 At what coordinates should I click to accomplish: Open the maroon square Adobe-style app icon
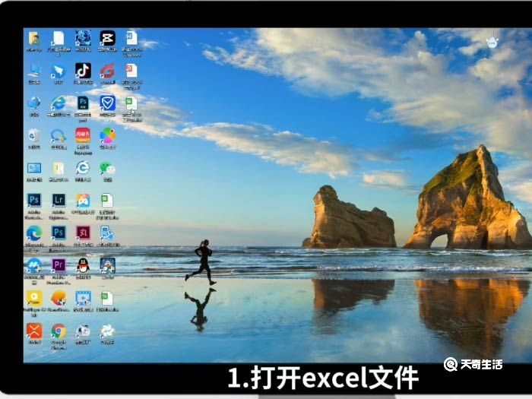(83, 233)
